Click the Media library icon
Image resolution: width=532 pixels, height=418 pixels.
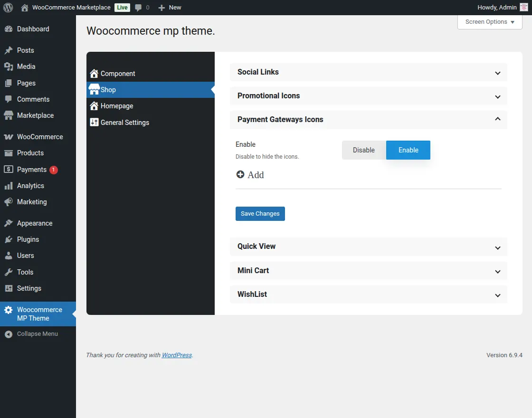(x=9, y=66)
